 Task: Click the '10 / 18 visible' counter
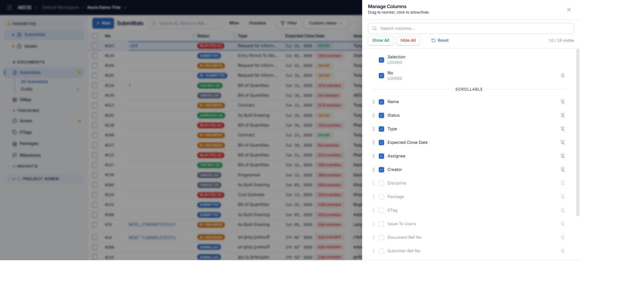click(x=561, y=40)
